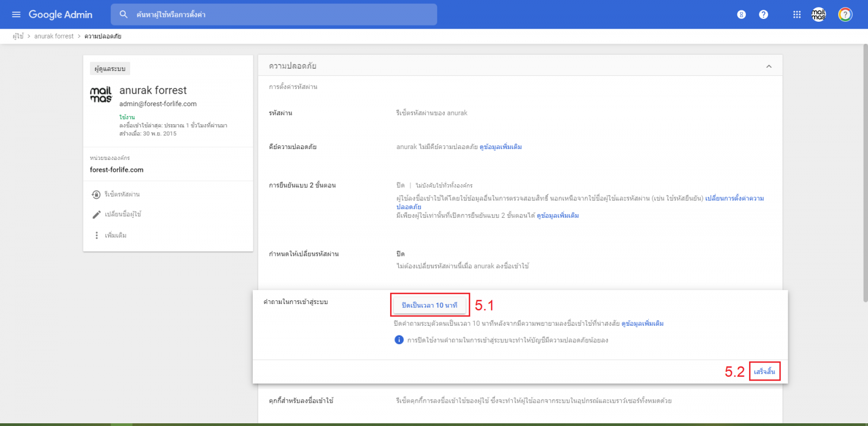Click the mailmas logo in header
Viewport: 868px width, 426px height.
point(819,15)
